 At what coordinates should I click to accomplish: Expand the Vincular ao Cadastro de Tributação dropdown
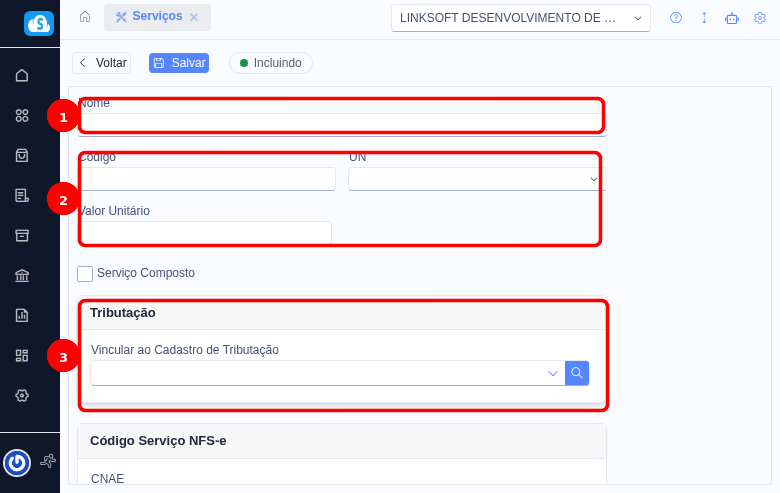click(x=552, y=373)
